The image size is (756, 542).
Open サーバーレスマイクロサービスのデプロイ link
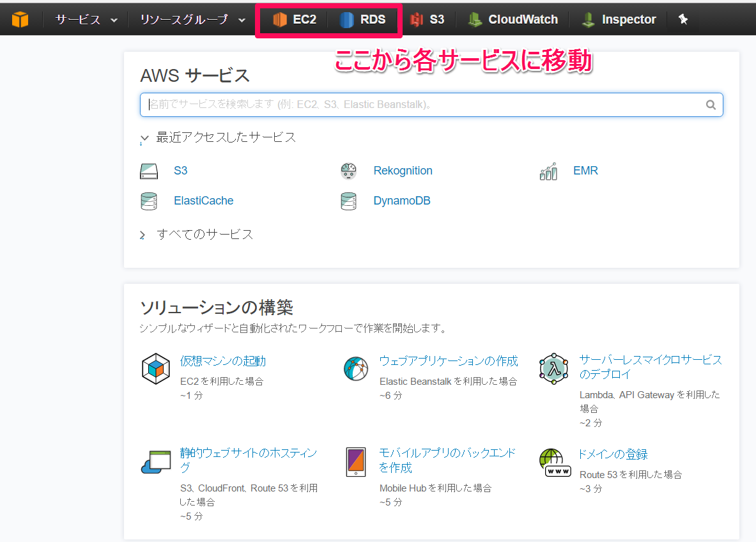pos(650,367)
